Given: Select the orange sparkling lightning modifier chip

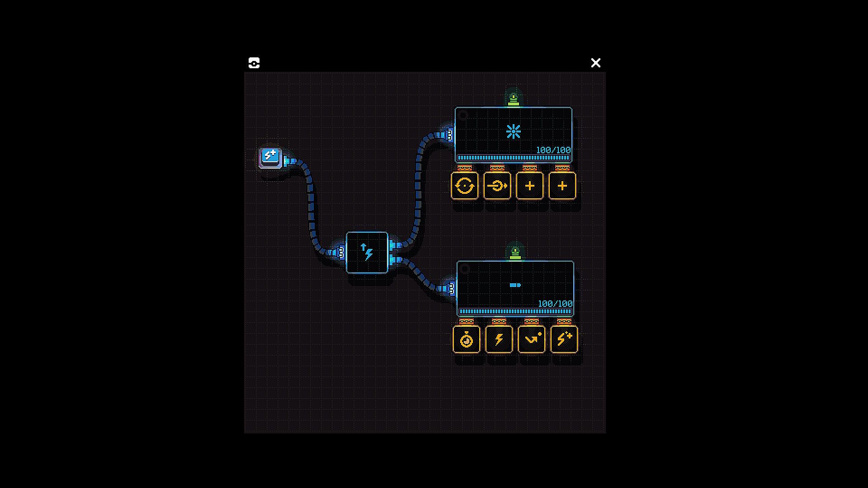Looking at the screenshot, I should coord(564,339).
